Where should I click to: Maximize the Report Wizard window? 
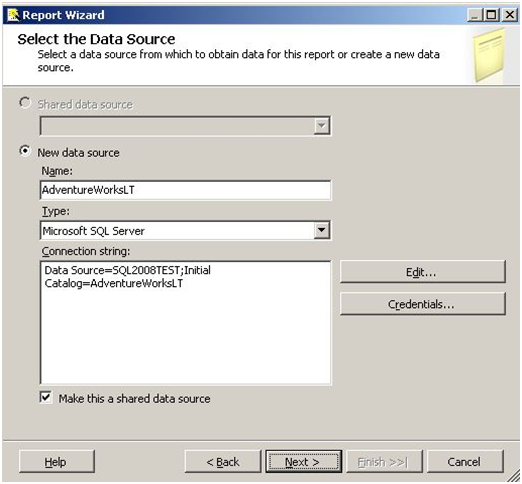[x=491, y=15]
